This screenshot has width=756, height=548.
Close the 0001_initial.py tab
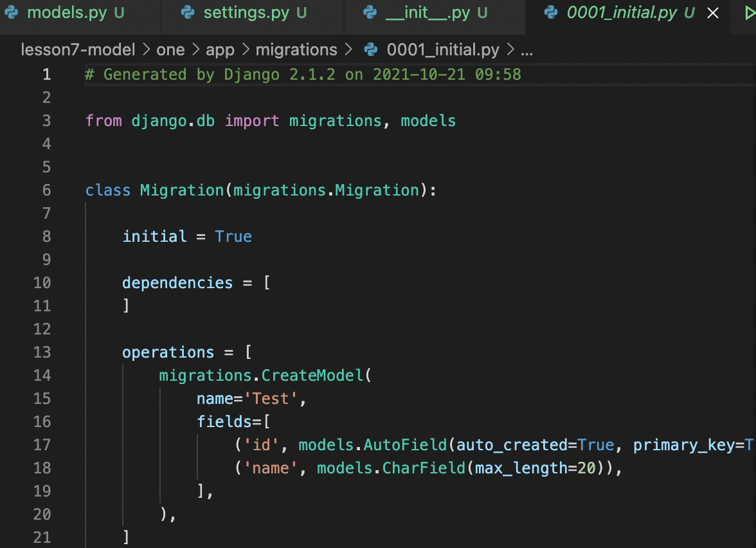[x=712, y=13]
